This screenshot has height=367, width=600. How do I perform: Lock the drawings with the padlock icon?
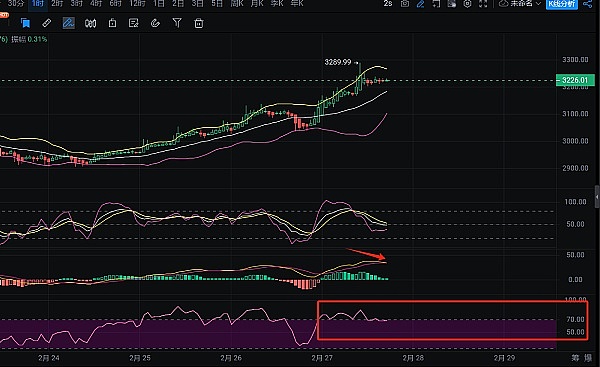point(112,23)
